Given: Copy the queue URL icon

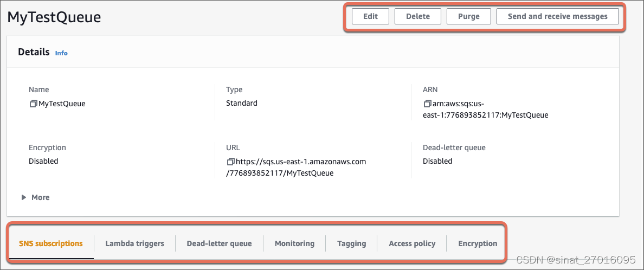Looking at the screenshot, I should (x=230, y=162).
